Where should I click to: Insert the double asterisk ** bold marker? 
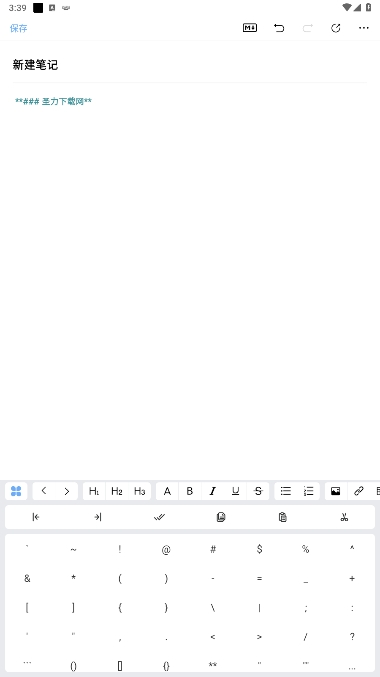click(x=213, y=665)
